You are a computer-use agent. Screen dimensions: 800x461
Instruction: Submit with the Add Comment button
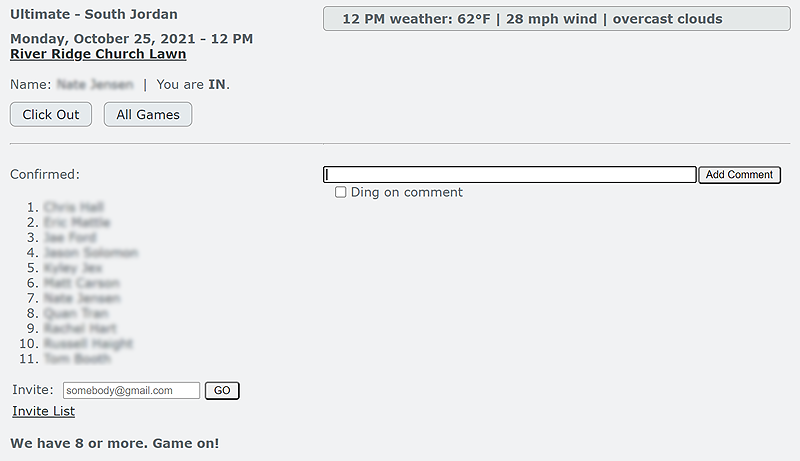(x=739, y=175)
